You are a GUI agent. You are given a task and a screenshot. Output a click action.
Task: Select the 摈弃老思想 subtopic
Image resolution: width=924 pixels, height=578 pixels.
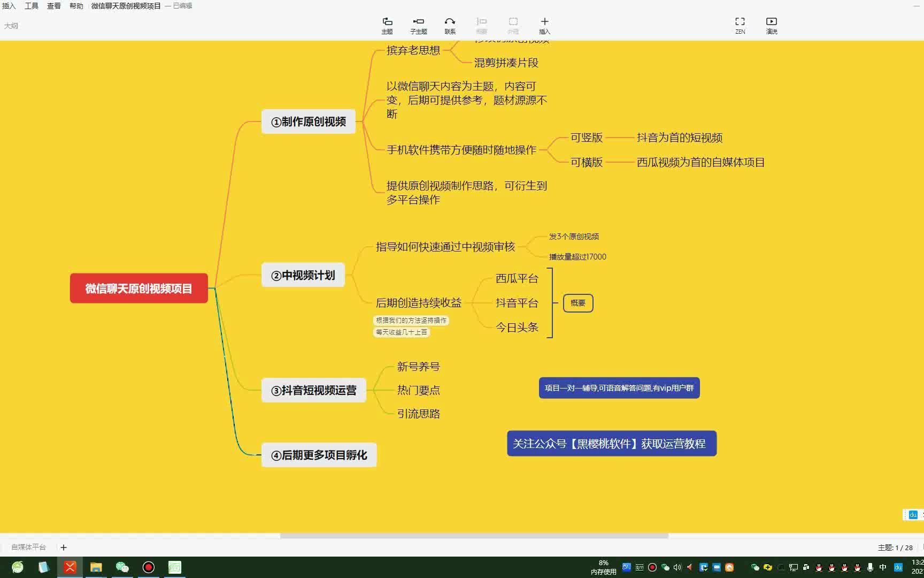pyautogui.click(x=413, y=50)
